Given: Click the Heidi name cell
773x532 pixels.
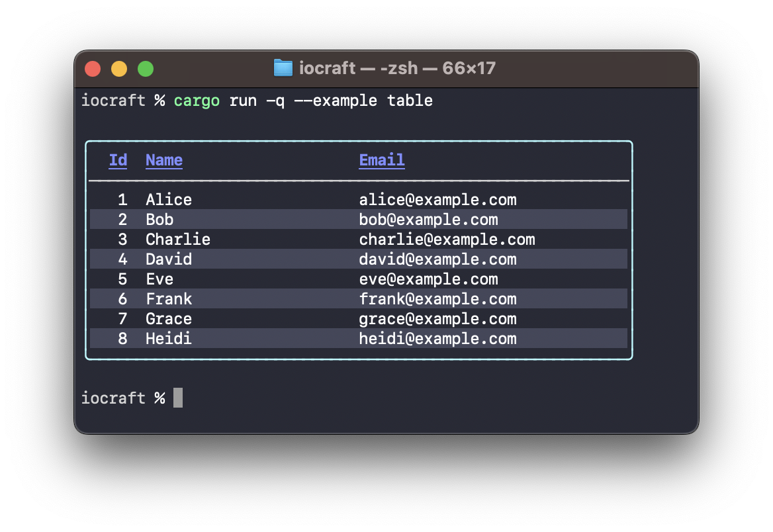Looking at the screenshot, I should click(x=169, y=339).
